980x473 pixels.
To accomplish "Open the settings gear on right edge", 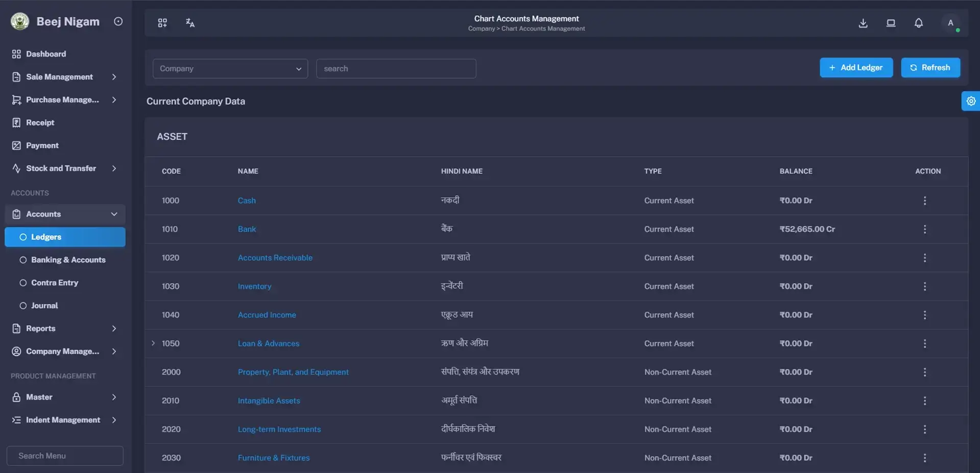I will pos(970,101).
